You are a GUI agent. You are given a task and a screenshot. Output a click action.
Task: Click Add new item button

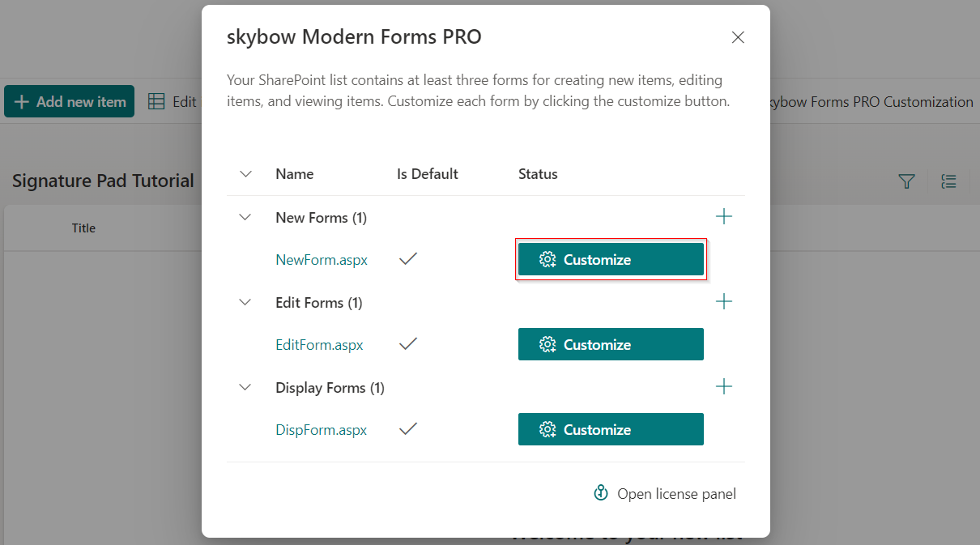[70, 101]
